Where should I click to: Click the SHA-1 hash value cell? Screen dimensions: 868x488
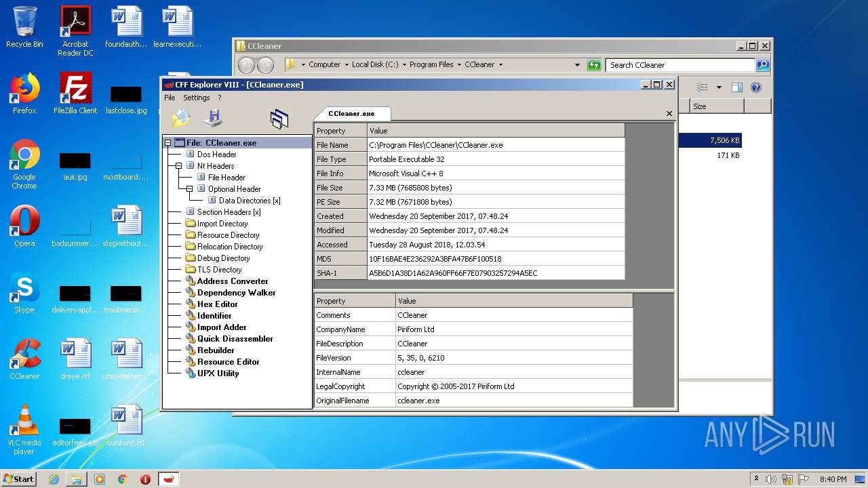click(496, 273)
